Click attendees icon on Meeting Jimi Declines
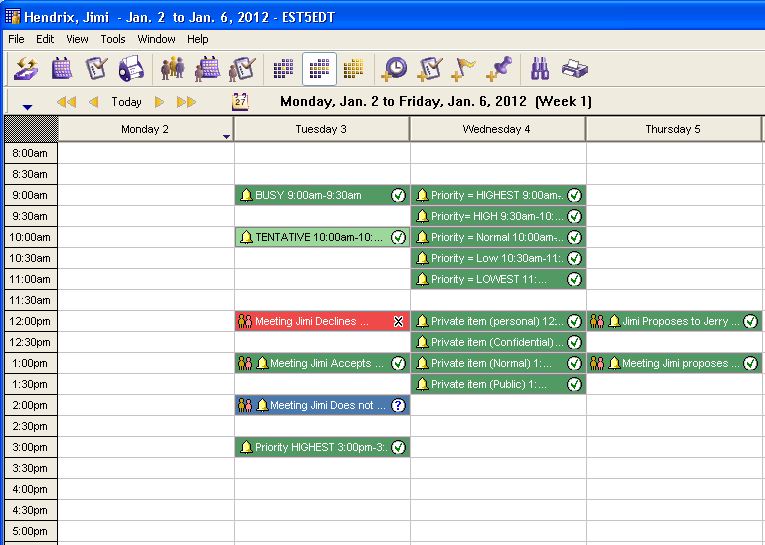This screenshot has height=545, width=765. tap(244, 321)
